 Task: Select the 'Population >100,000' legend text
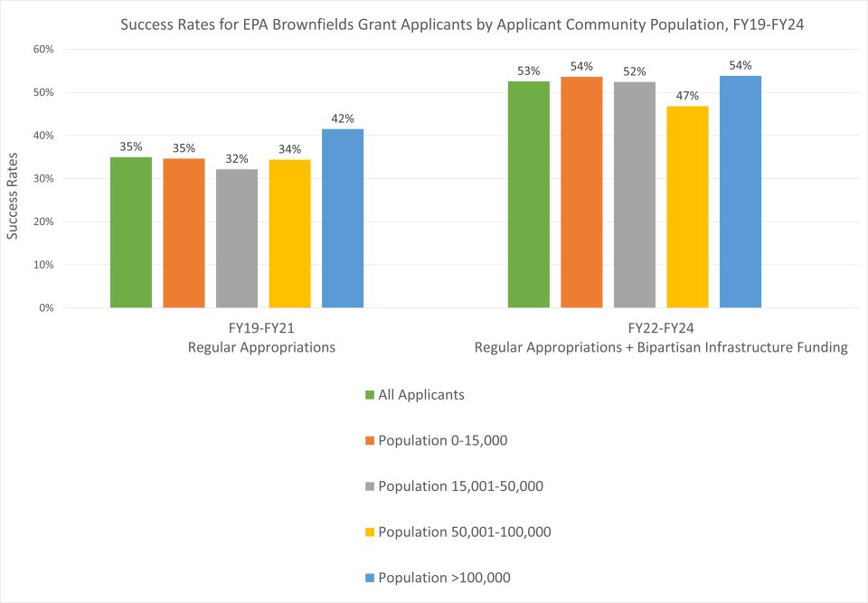coord(449,578)
